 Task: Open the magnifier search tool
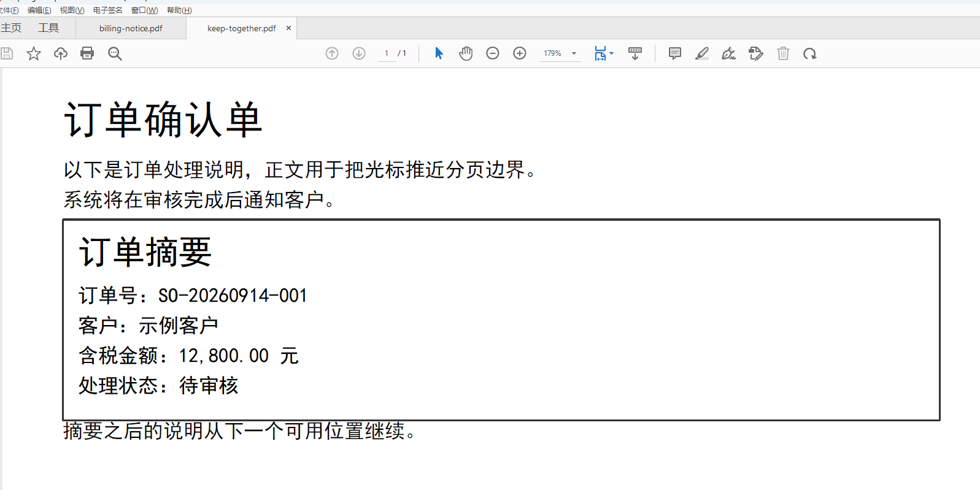115,53
